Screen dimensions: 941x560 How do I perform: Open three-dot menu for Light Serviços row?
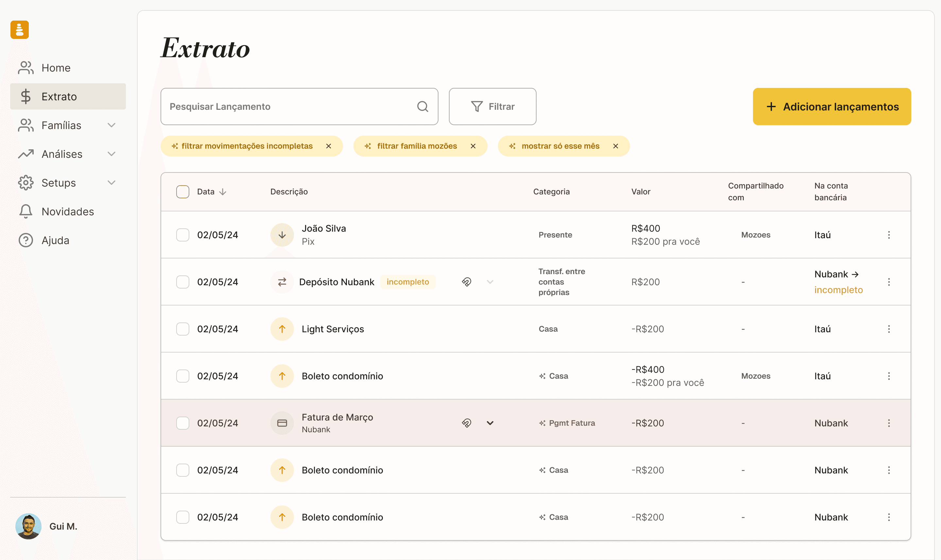[889, 329]
